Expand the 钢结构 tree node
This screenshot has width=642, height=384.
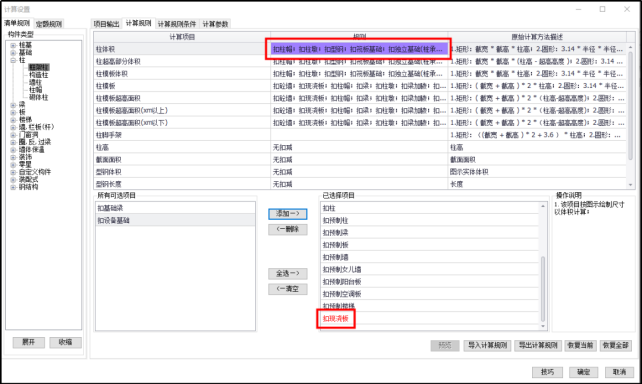click(x=13, y=187)
